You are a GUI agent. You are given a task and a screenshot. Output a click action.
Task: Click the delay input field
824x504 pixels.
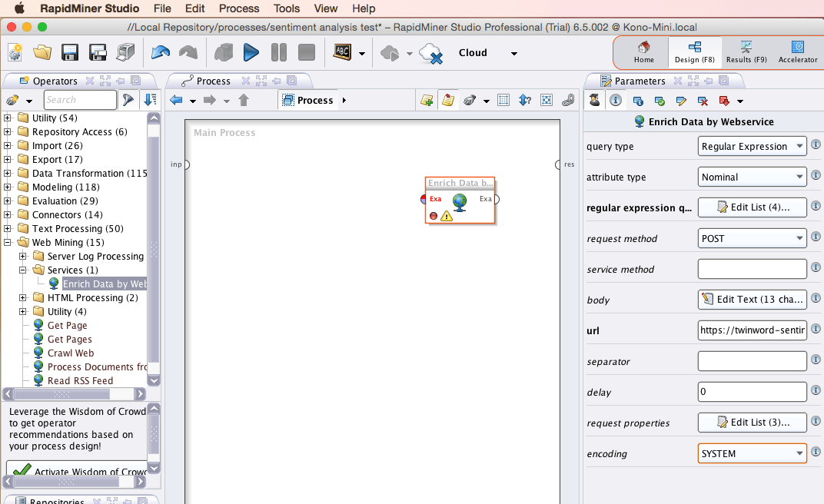(x=752, y=392)
